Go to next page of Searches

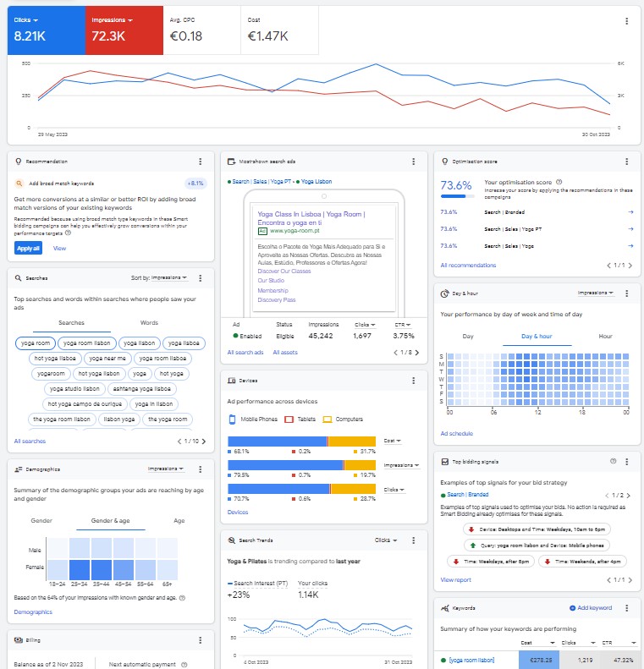pyautogui.click(x=204, y=441)
